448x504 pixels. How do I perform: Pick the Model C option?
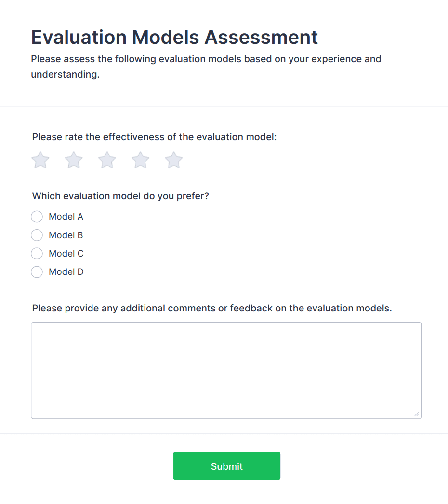(37, 253)
